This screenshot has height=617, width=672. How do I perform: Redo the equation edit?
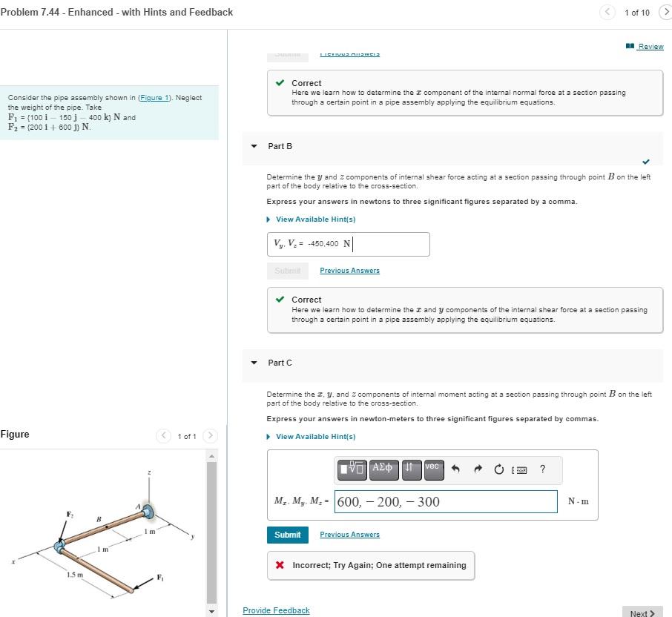coord(478,468)
